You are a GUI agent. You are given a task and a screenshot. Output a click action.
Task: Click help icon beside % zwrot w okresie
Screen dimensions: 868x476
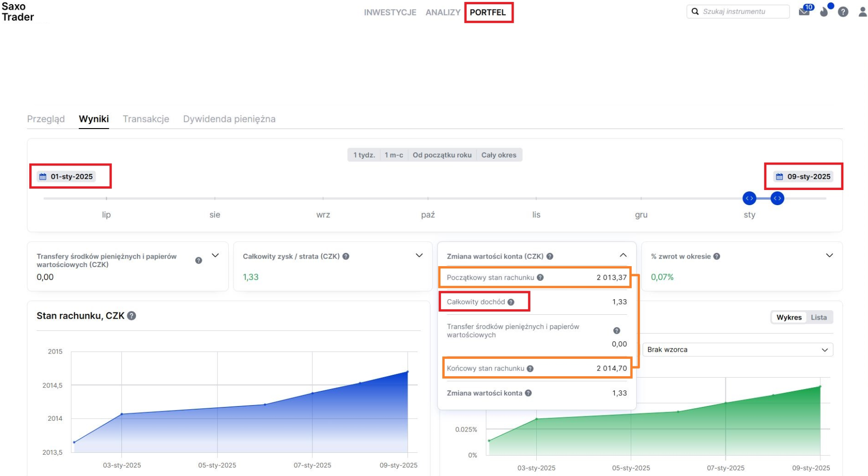tap(717, 256)
